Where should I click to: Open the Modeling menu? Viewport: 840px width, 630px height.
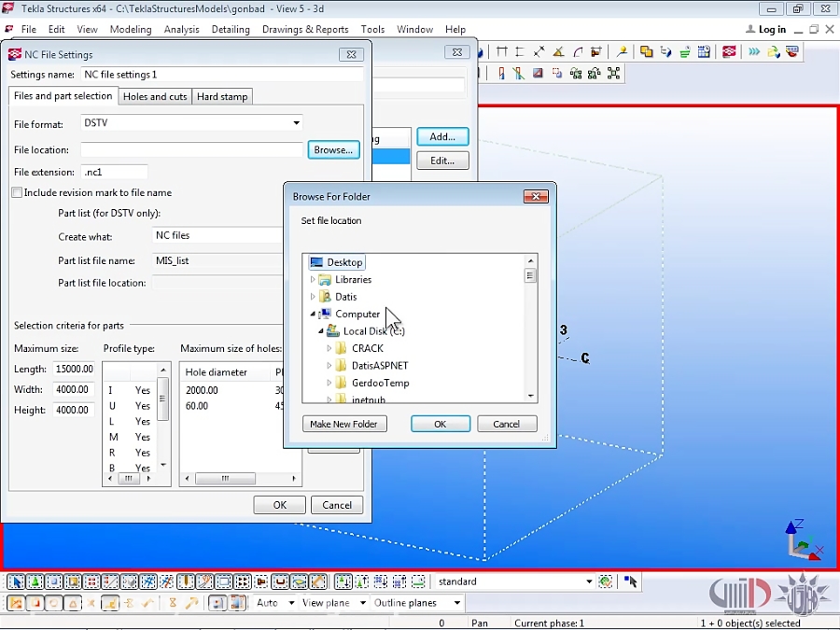click(131, 30)
